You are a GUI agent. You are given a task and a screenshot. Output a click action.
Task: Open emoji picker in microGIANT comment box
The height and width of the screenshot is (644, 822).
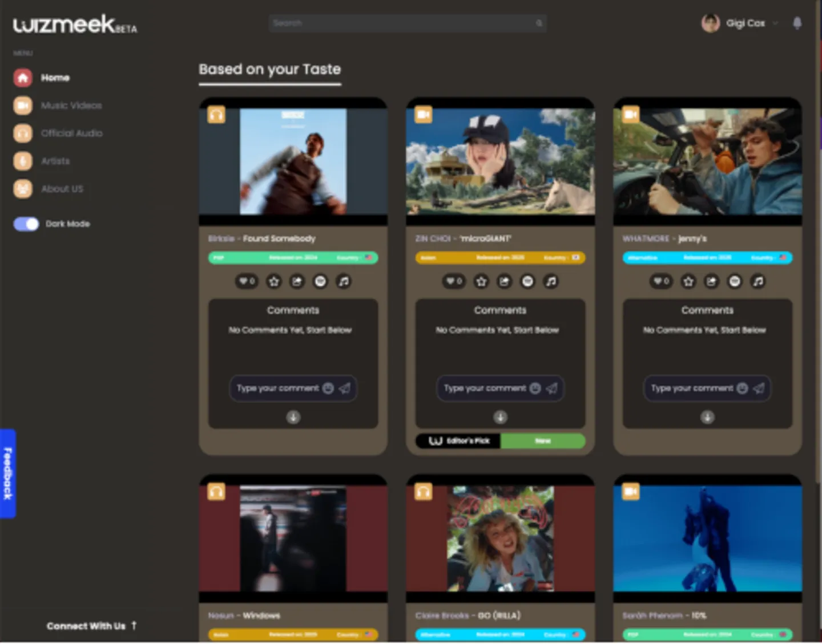(535, 388)
